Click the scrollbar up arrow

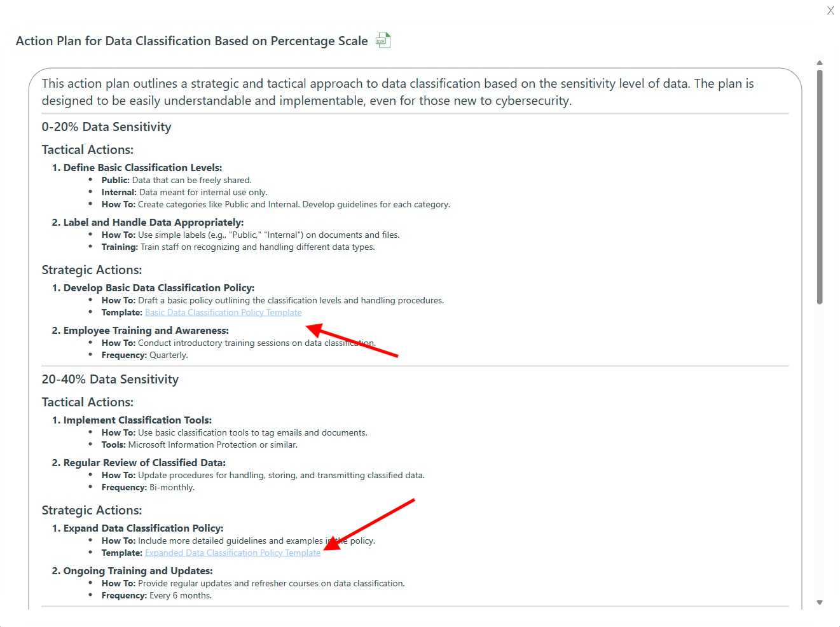pos(820,63)
